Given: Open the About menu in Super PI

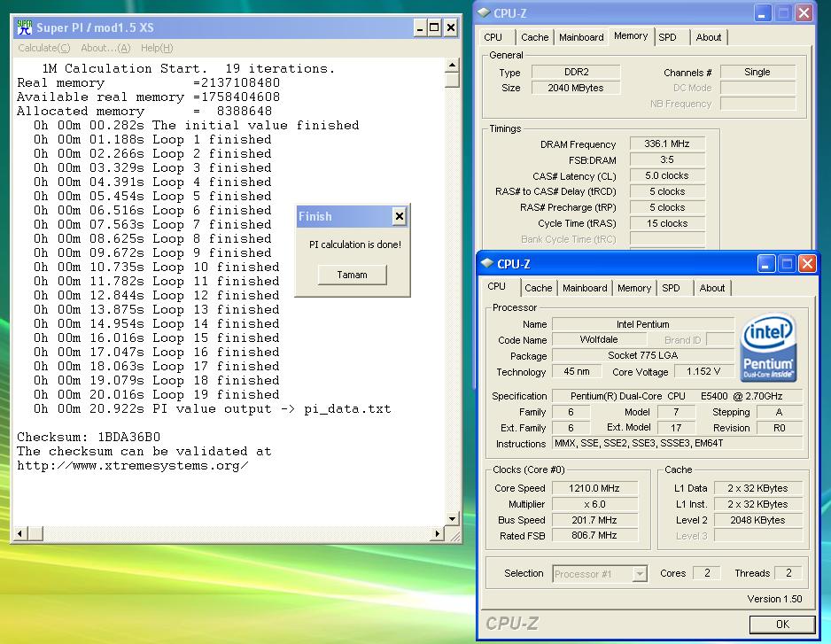Looking at the screenshot, I should click(x=105, y=48).
